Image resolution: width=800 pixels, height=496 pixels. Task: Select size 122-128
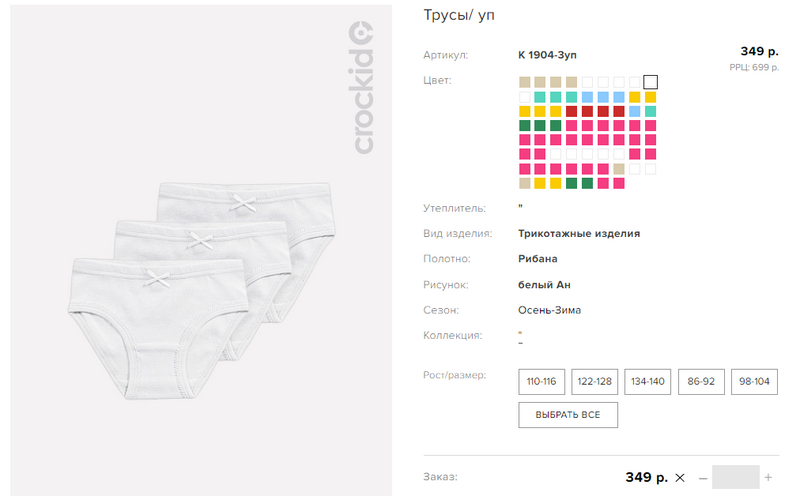click(x=595, y=381)
